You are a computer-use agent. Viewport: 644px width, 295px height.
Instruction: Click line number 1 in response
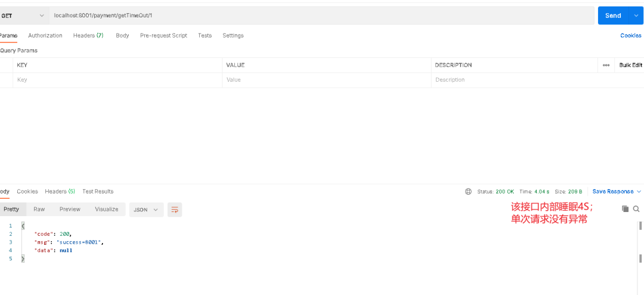pos(10,226)
